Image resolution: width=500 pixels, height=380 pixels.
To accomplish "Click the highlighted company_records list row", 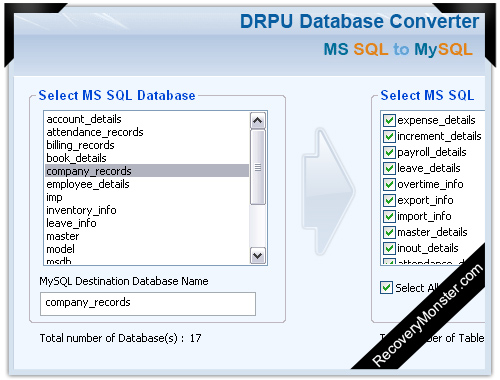I will pyautogui.click(x=147, y=171).
